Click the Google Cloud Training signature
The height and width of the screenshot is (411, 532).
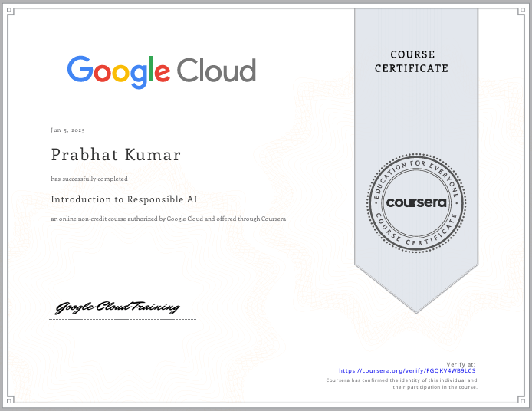[x=117, y=307]
